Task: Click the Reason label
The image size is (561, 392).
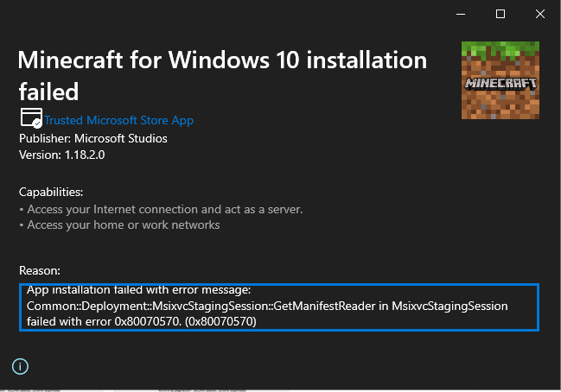Action: click(x=40, y=270)
